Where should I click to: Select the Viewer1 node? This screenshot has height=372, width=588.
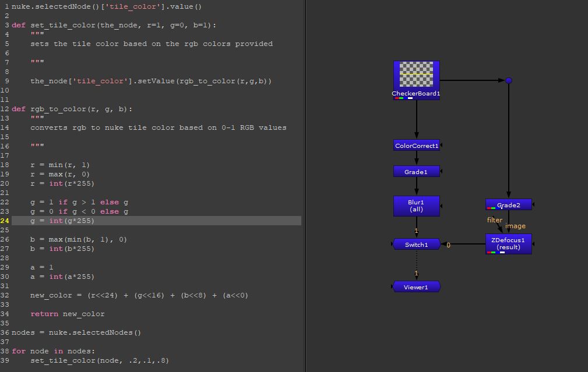pyautogui.click(x=416, y=286)
